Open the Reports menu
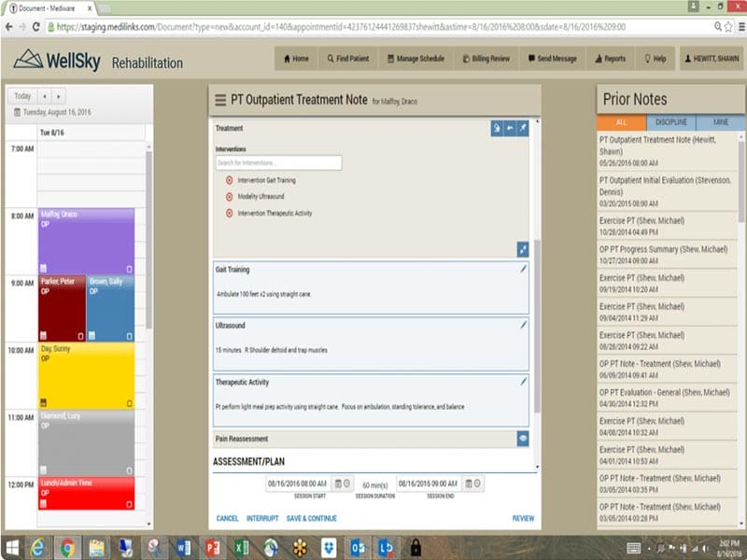 tap(611, 59)
